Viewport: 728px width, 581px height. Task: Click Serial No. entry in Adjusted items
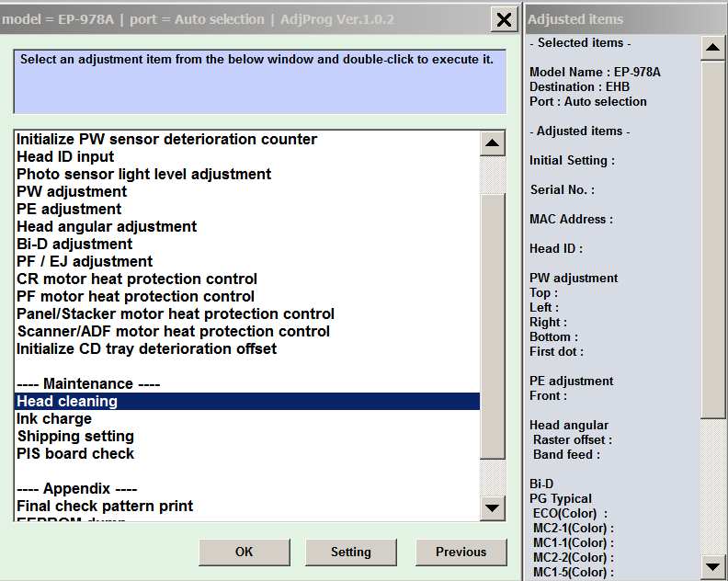pyautogui.click(x=563, y=190)
